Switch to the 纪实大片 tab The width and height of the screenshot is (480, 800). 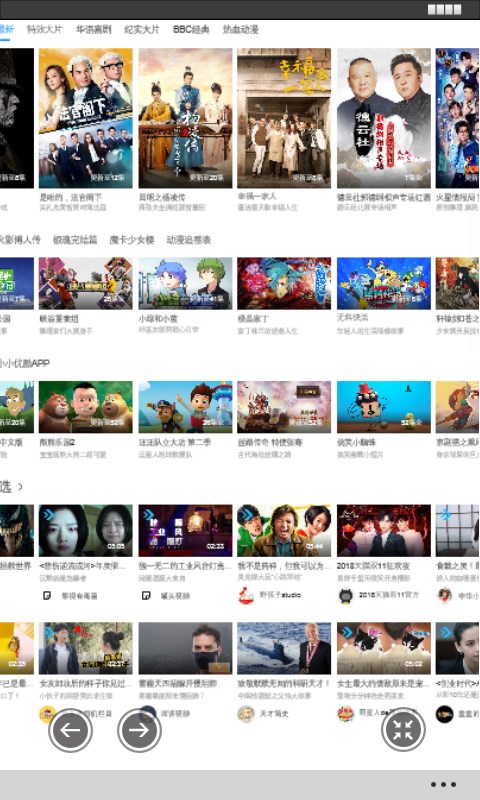coord(142,30)
